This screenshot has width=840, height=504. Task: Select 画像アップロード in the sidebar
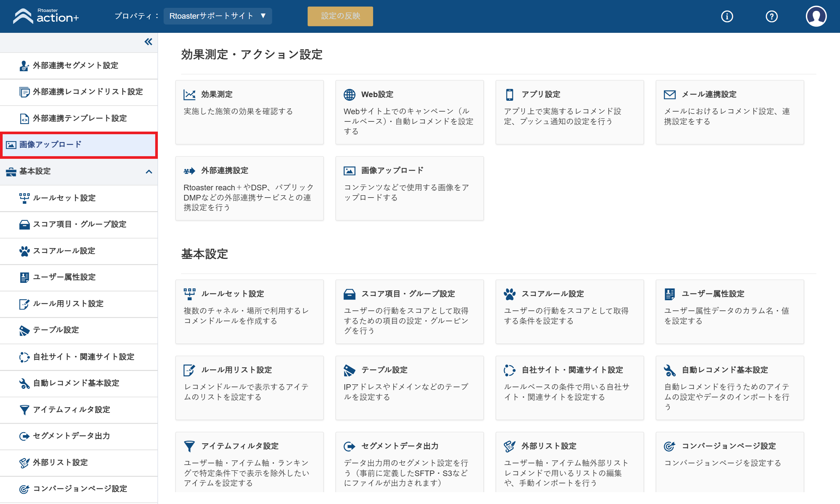(79, 145)
